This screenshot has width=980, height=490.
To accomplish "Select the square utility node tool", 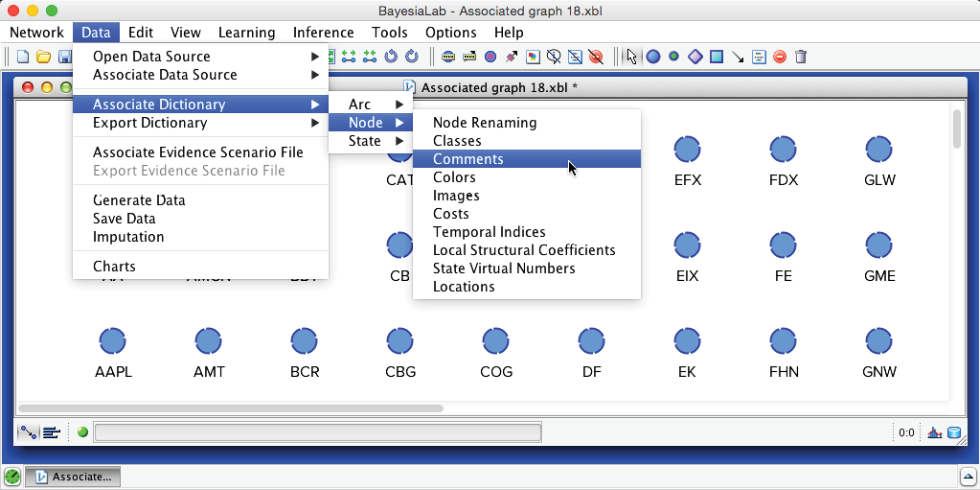I will tap(717, 57).
